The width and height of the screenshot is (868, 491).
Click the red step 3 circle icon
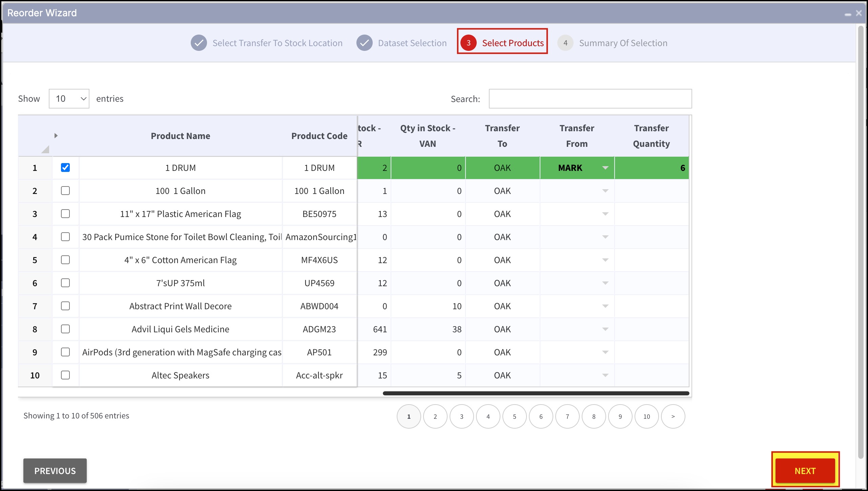pos(469,43)
